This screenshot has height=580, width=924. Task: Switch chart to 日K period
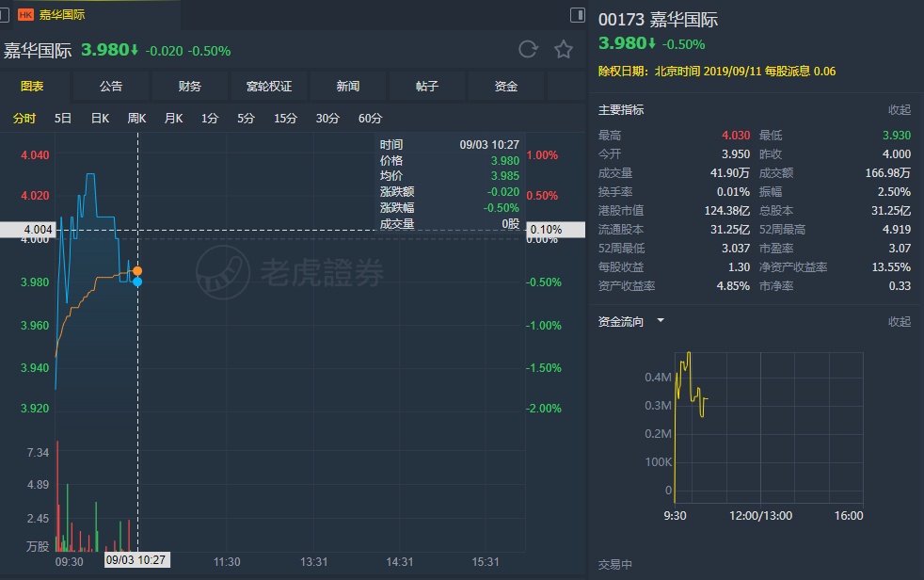point(100,119)
